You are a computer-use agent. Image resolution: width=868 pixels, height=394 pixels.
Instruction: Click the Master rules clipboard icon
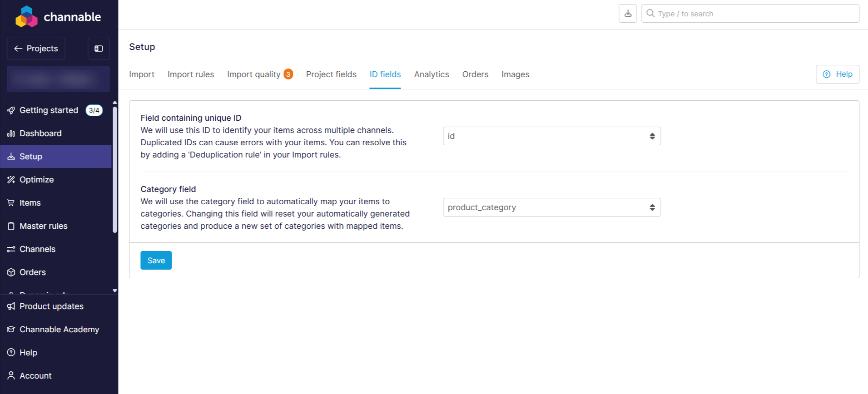click(11, 226)
